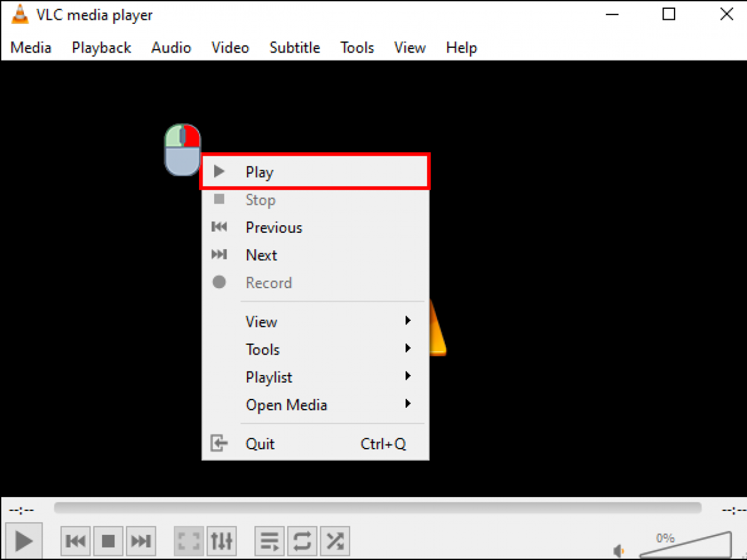
Task: Mute the audio via the speaker icon
Action: tap(619, 550)
